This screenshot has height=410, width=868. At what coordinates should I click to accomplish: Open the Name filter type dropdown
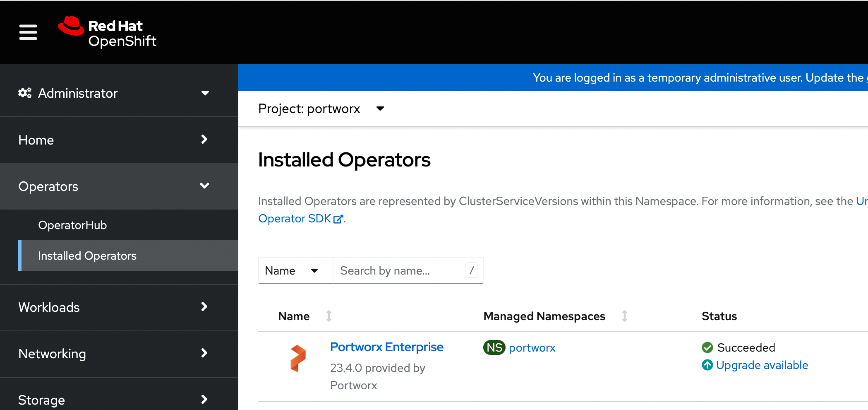[x=295, y=270]
